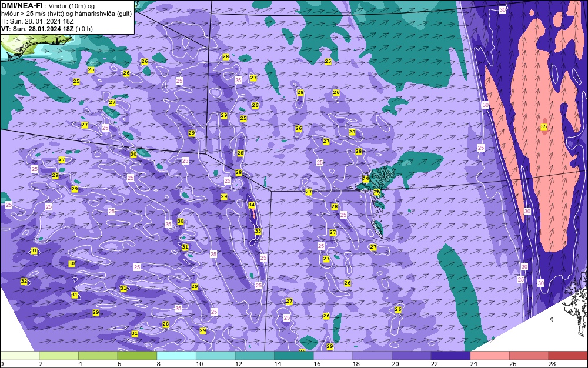This screenshot has height=368, width=588.
Task: Click the legend scale number '20'
Action: [x=395, y=364]
